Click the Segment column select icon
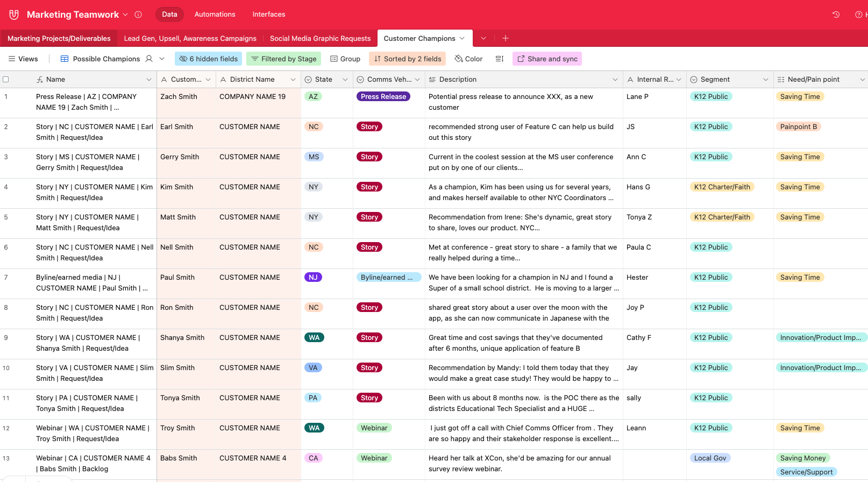 694,80
